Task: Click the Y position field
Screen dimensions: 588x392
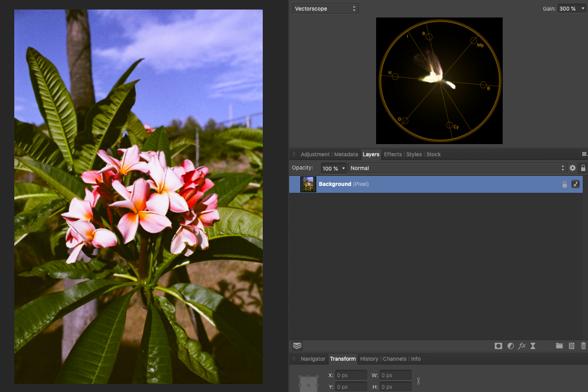Action: [351, 387]
